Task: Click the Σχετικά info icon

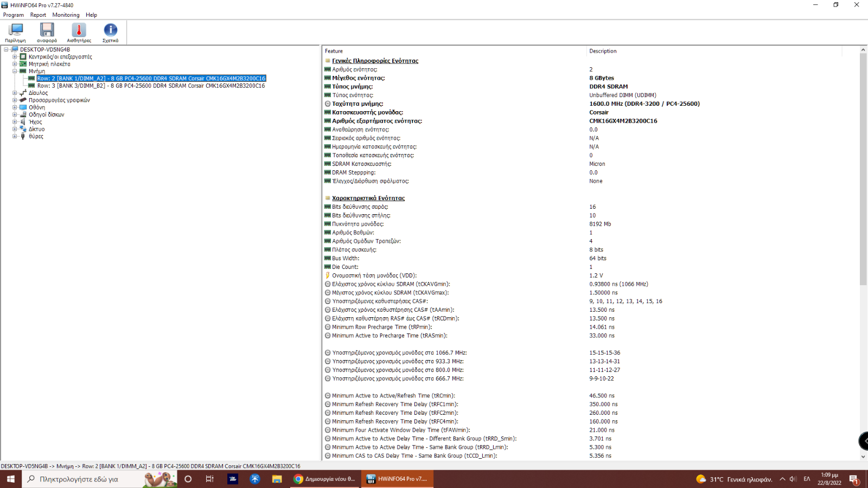Action: [110, 33]
